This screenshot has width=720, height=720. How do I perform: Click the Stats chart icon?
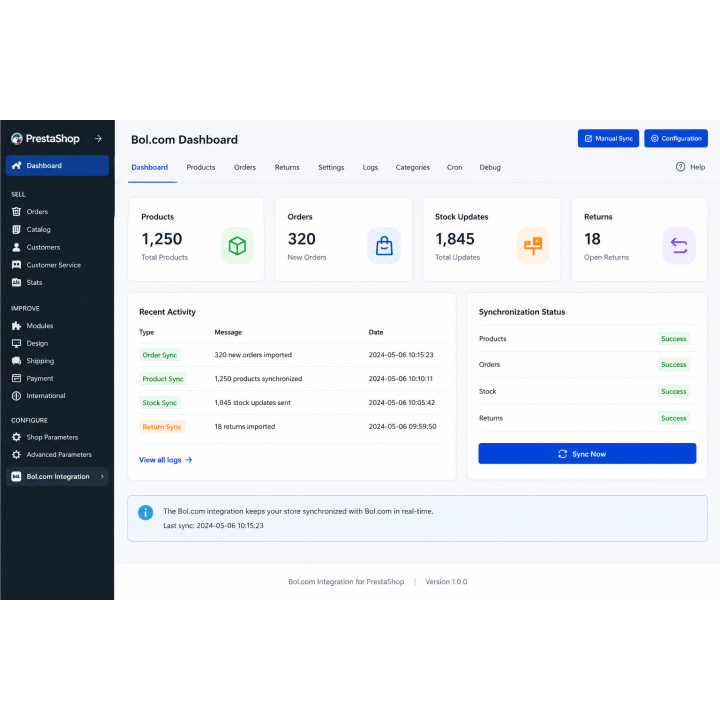click(16, 282)
